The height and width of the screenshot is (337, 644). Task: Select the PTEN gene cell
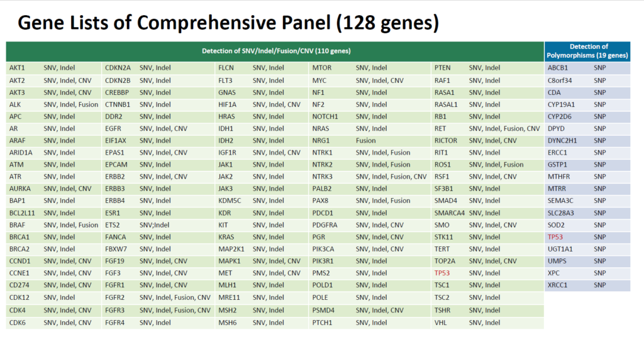[442, 68]
